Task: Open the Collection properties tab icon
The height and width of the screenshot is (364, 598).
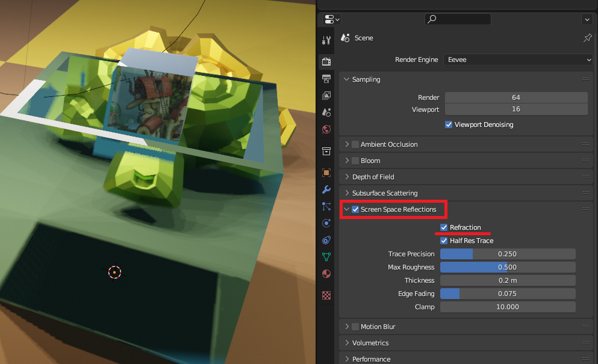Action: tap(326, 152)
